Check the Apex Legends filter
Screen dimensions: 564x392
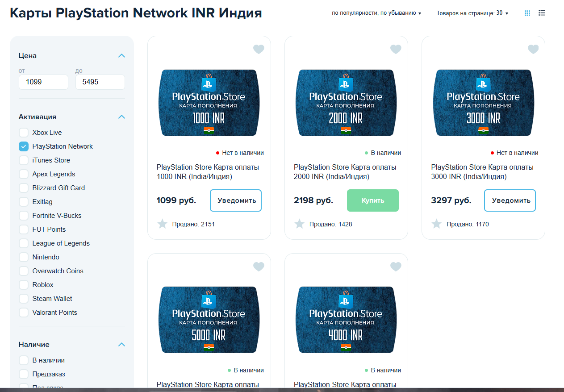(x=24, y=174)
